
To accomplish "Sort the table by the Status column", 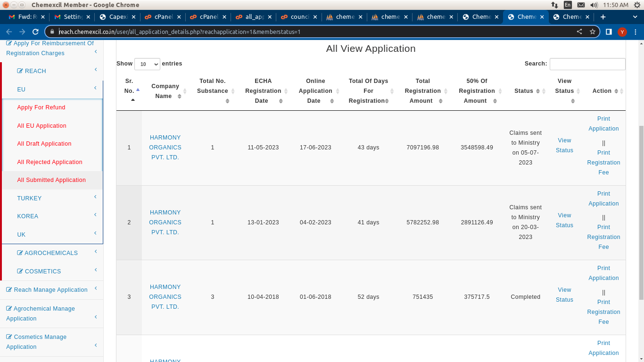I will (x=527, y=91).
